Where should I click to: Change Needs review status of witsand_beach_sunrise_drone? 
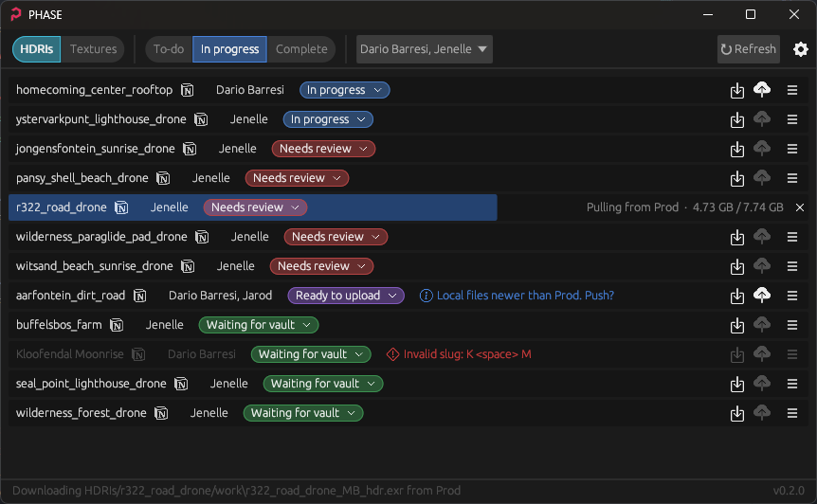(x=321, y=266)
